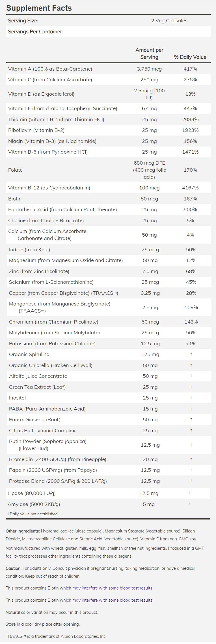This screenshot has width=216, height=644.
Task: Click the % Daily Value column header
Action: pos(190,57)
